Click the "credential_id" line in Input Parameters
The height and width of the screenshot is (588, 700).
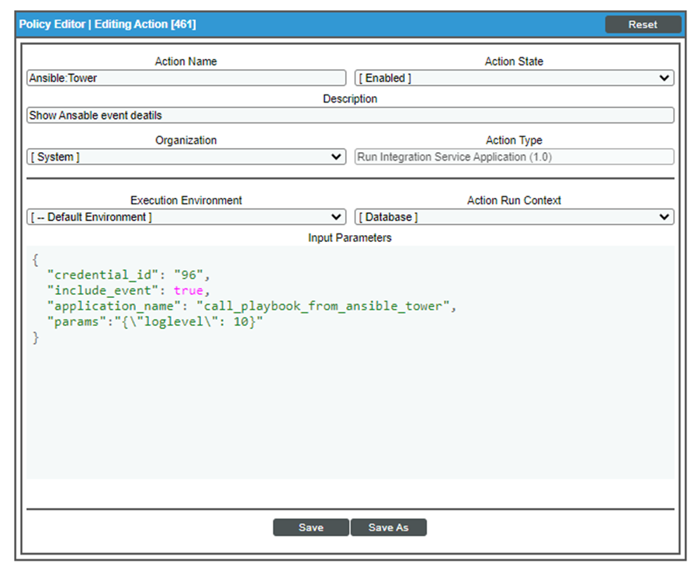pyautogui.click(x=129, y=275)
